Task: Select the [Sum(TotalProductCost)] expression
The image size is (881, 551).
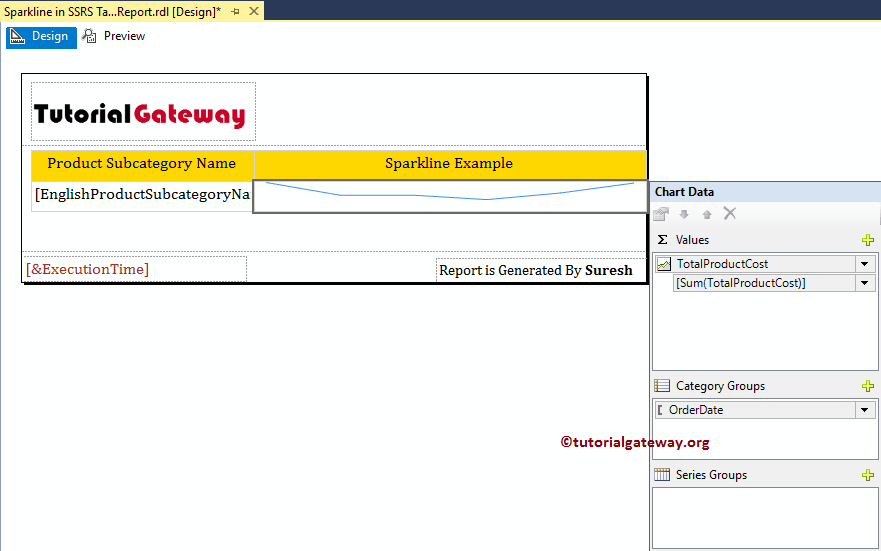Action: pos(765,283)
